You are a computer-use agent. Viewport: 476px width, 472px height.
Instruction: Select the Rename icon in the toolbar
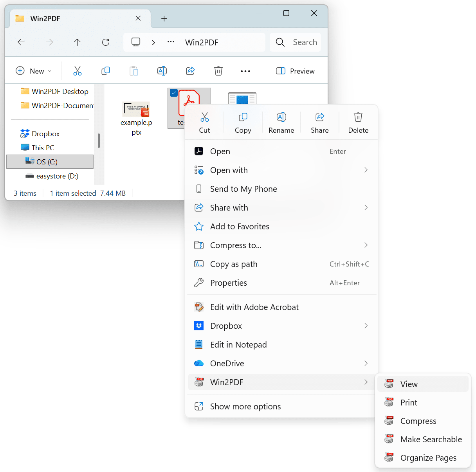[x=162, y=71]
